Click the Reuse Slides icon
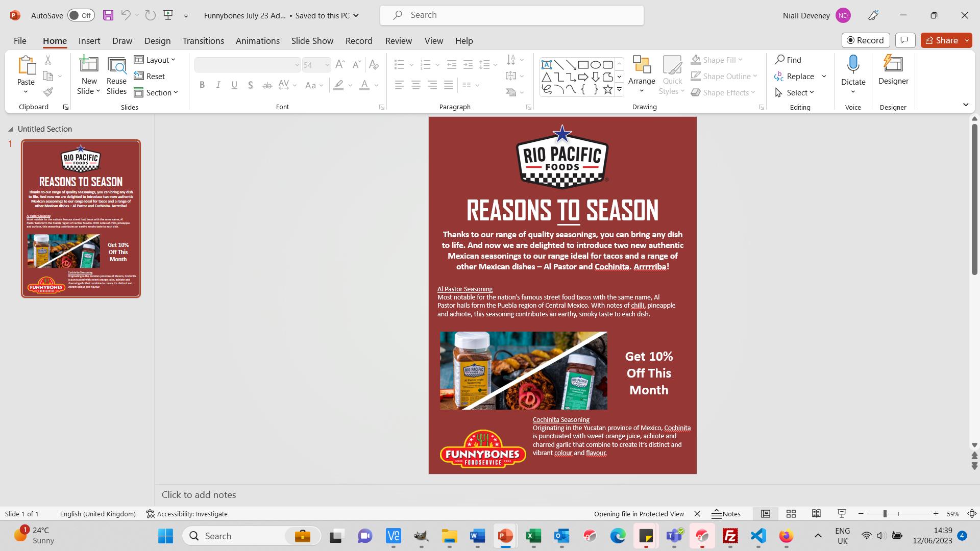The width and height of the screenshot is (980, 551). (116, 76)
